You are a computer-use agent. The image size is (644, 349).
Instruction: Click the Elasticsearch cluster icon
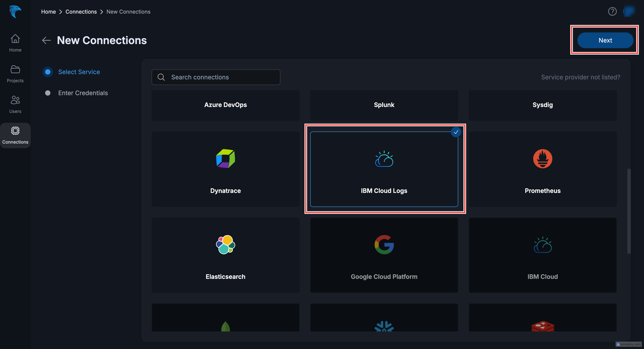pyautogui.click(x=225, y=244)
